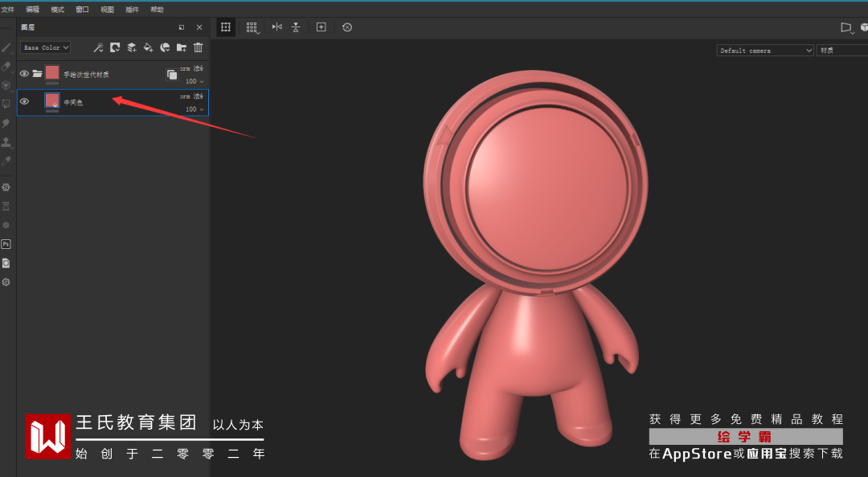This screenshot has width=868, height=477.
Task: Change blend mode of 中间色 layer
Action: (191, 96)
